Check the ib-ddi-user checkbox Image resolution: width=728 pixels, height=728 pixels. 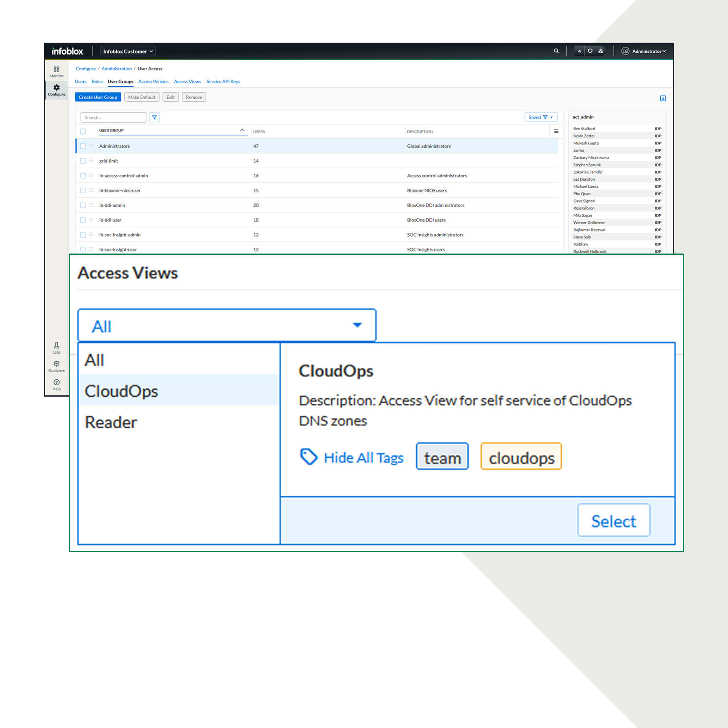pyautogui.click(x=83, y=220)
